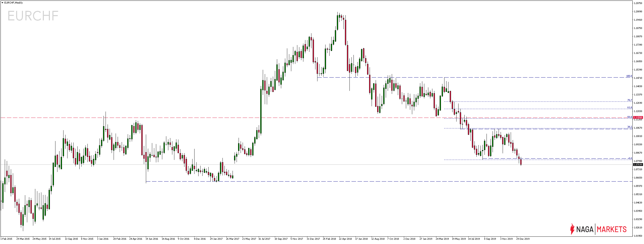Click the 1.17390 price on the scale
The width and height of the screenshot is (644, 244).
638,45
